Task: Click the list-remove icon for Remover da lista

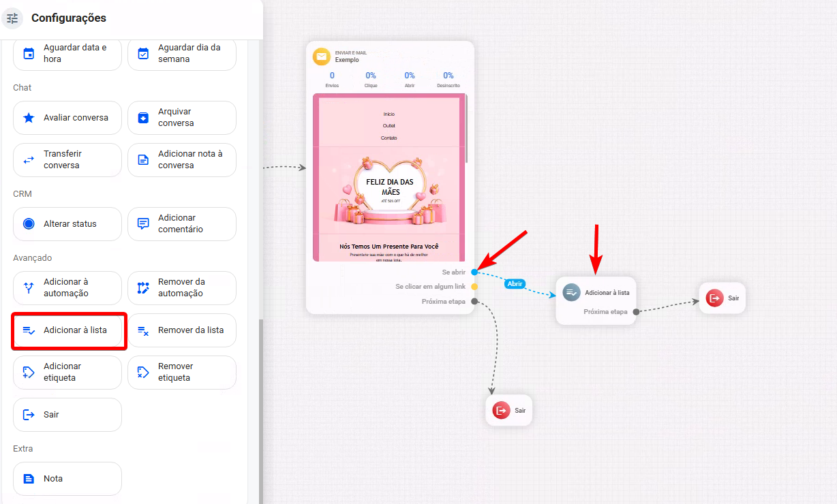Action: click(x=143, y=330)
